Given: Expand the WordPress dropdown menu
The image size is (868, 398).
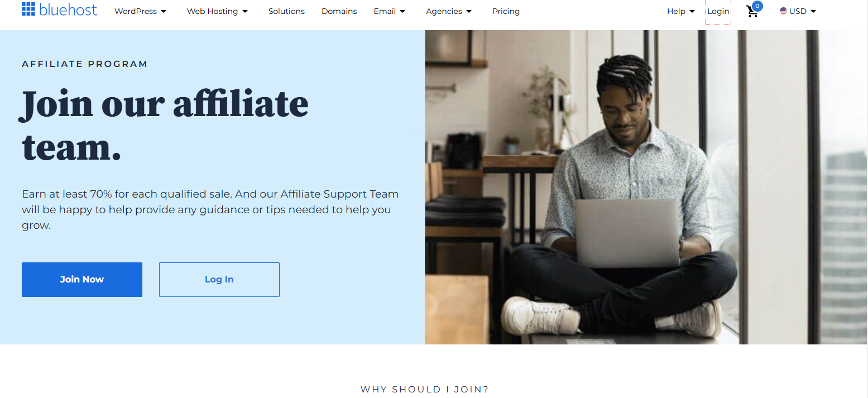Looking at the screenshot, I should click(141, 11).
